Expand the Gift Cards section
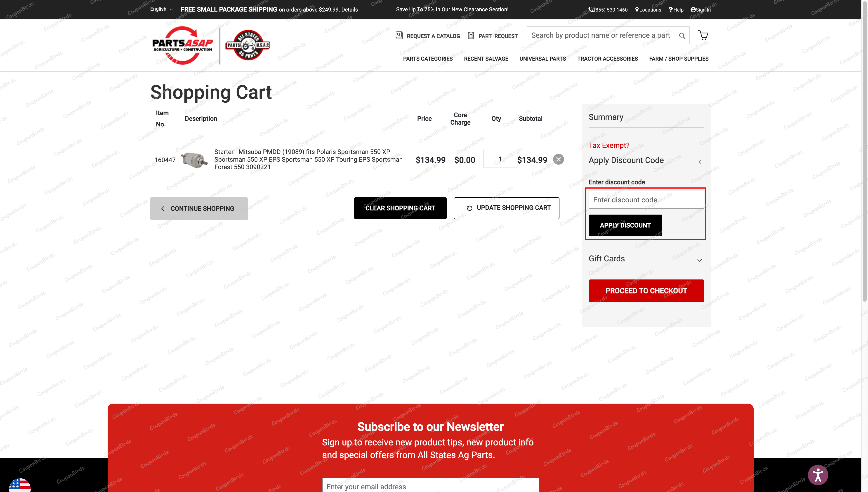868x492 pixels. click(x=699, y=260)
